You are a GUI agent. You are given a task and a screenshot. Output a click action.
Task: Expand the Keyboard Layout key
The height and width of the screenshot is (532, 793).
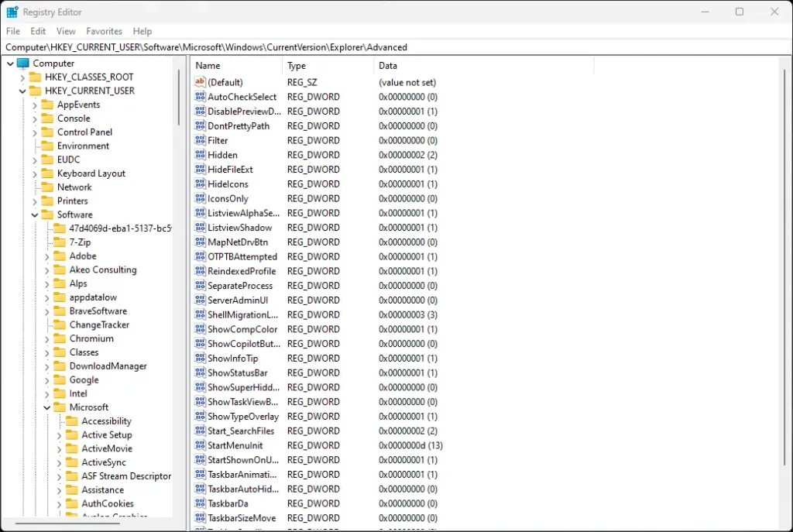[34, 174]
